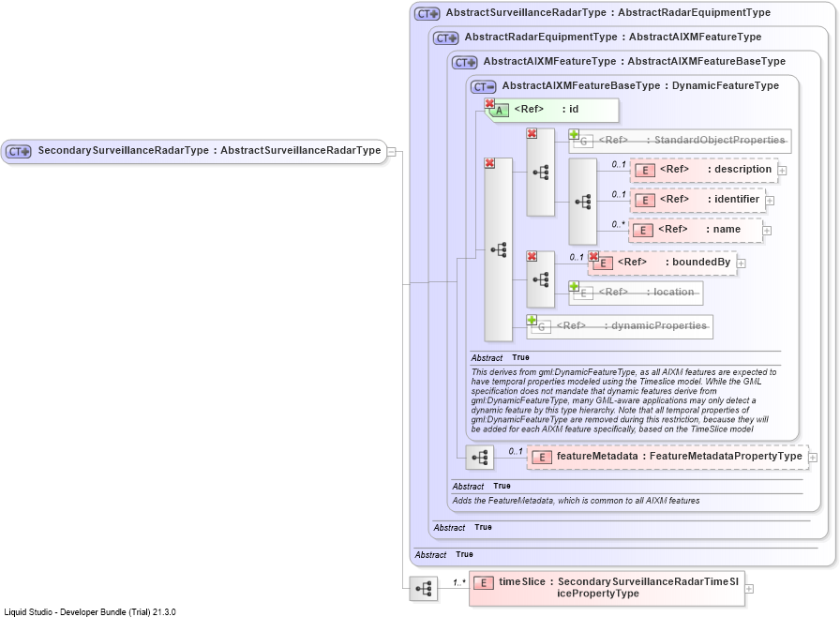
Task: Click the ': description' element label
Action: 740,169
